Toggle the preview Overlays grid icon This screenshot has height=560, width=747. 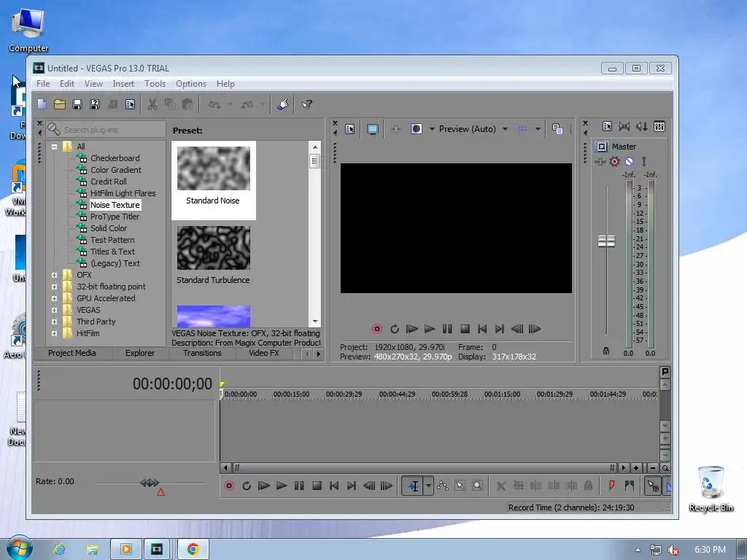[522, 129]
